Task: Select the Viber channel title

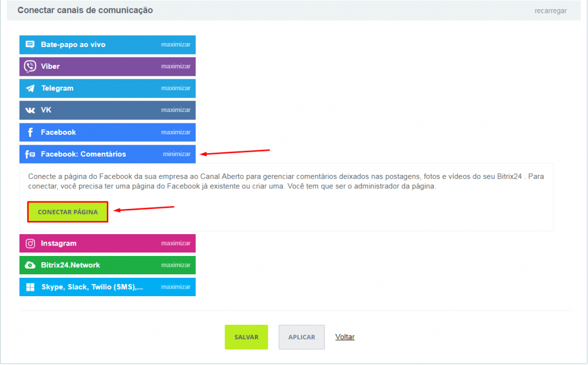Action: (51, 67)
